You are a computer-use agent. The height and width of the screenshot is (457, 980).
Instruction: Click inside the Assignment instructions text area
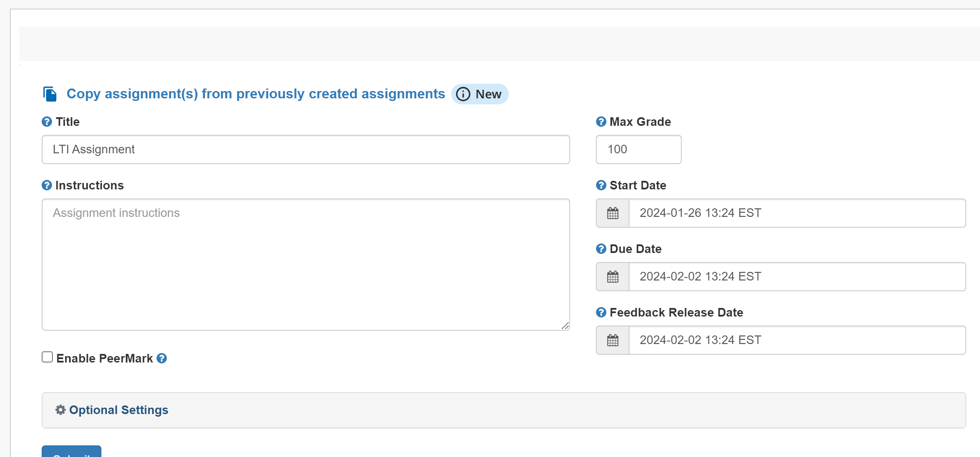click(x=305, y=265)
